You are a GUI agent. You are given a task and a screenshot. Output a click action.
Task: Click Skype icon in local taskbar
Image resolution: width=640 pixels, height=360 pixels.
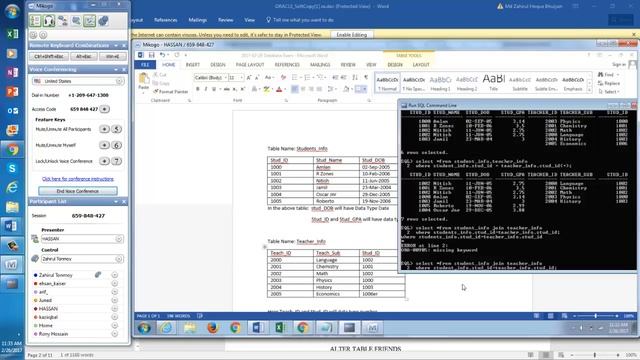tap(12, 168)
